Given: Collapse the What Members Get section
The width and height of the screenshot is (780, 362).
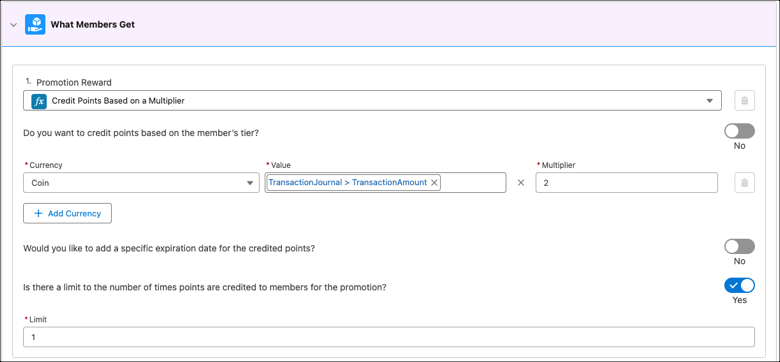Looking at the screenshot, I should coord(13,24).
